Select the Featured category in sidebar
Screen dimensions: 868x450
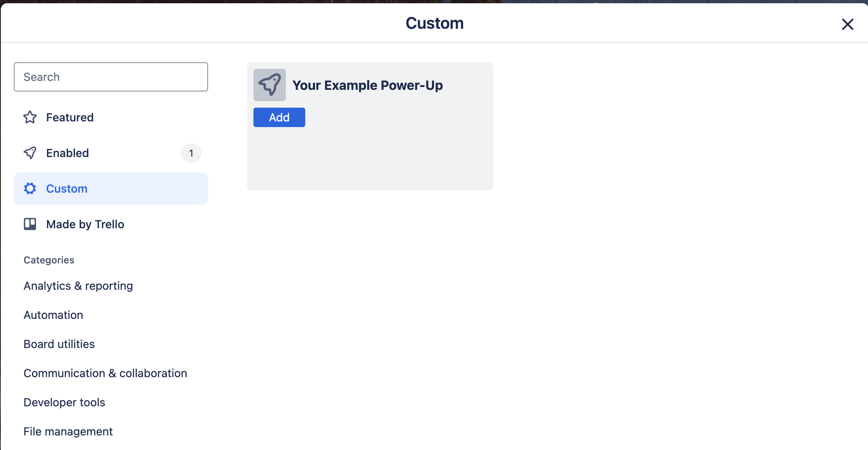point(70,117)
